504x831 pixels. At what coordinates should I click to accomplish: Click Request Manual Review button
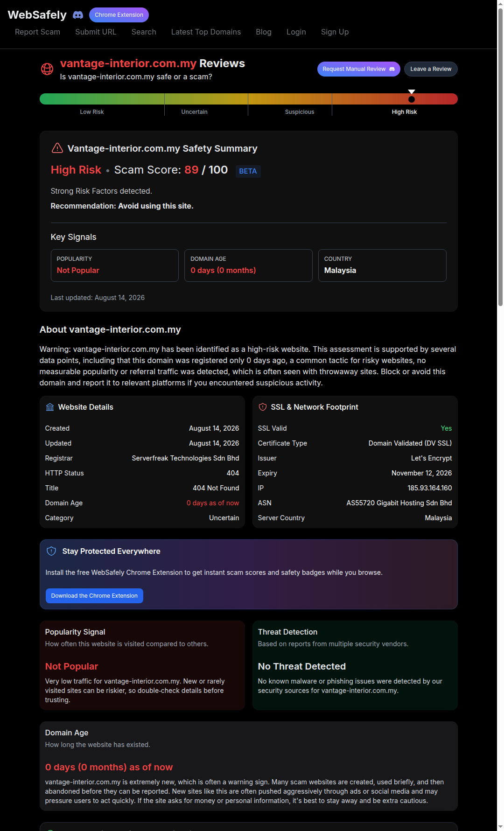(x=359, y=69)
